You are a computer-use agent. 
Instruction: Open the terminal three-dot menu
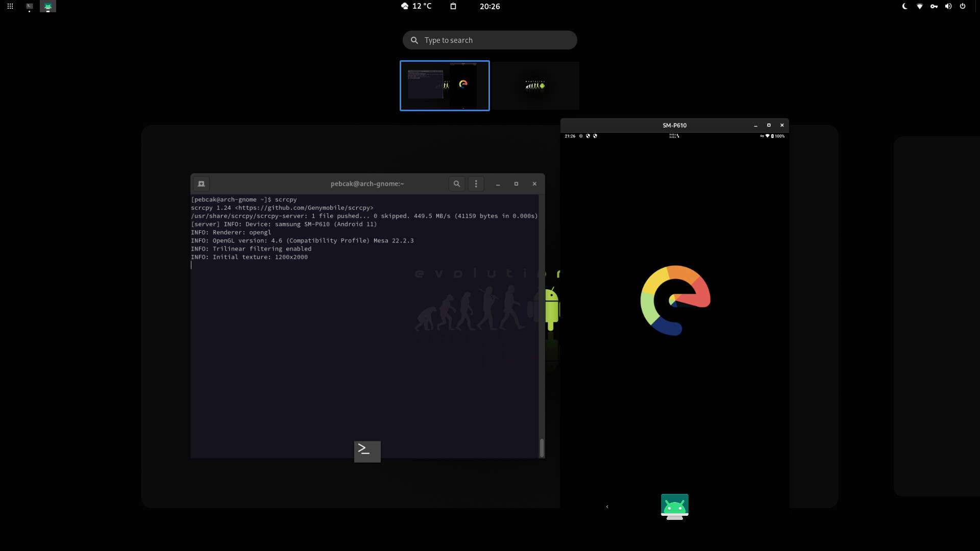[476, 184]
